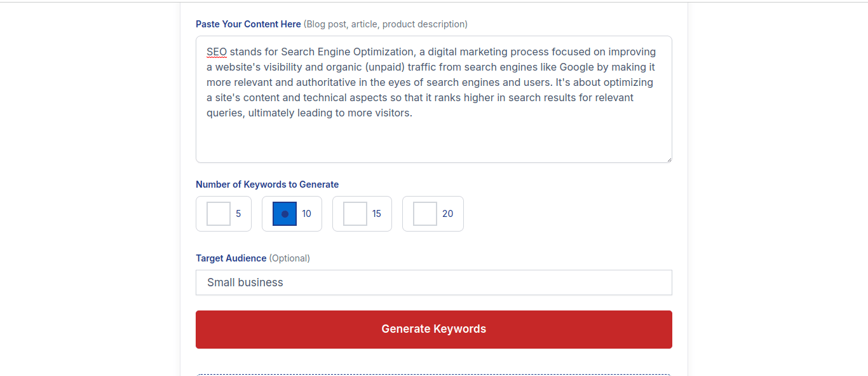The height and width of the screenshot is (376, 868).
Task: Click the Paste Your Content Here label
Action: pos(248,24)
